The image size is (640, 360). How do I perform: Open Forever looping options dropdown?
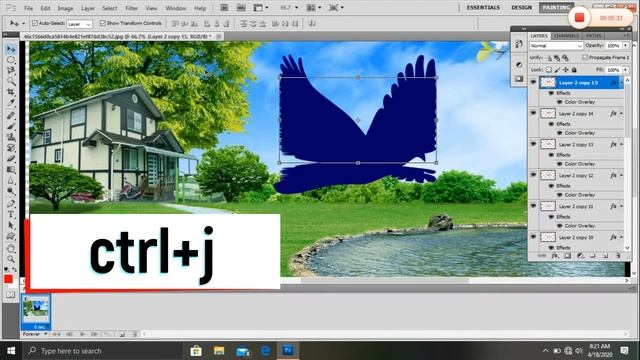point(35,334)
